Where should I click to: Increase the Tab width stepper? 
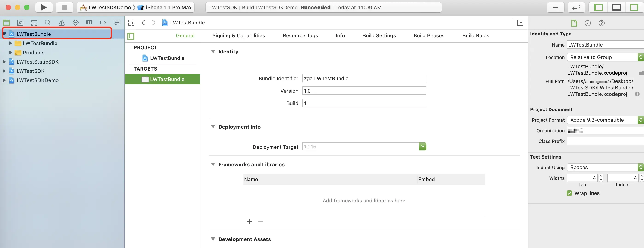pos(601,176)
